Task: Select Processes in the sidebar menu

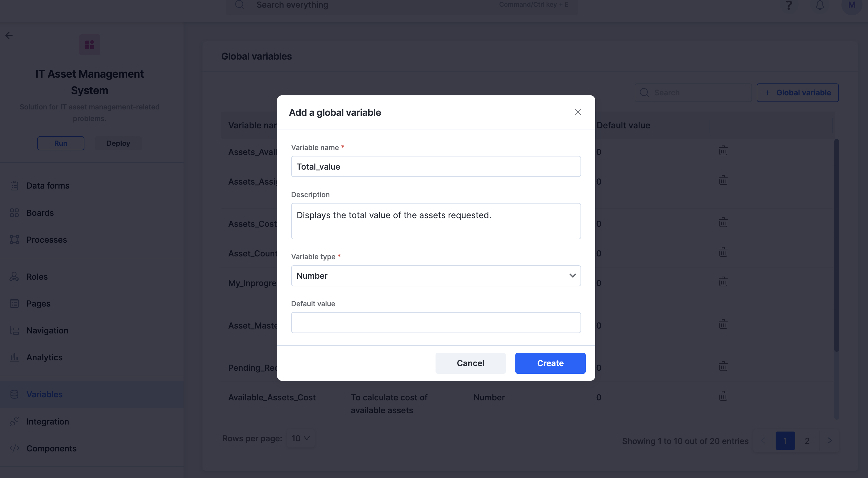Action: click(x=46, y=240)
